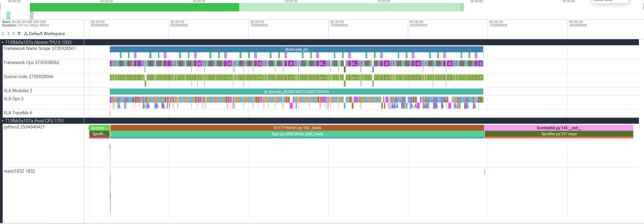This screenshot has height=224, width=644.
Task: Select the XLA Modules 2 track label
Action: pyautogui.click(x=18, y=91)
